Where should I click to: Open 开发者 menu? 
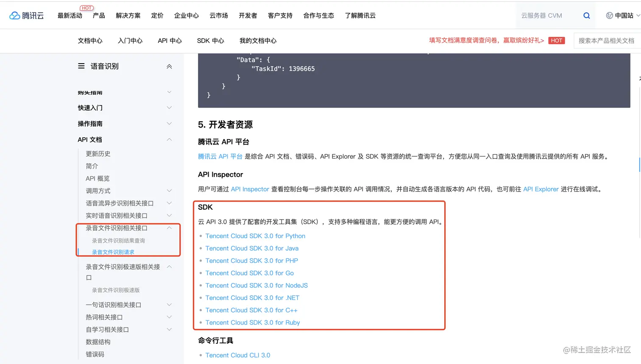point(248,16)
